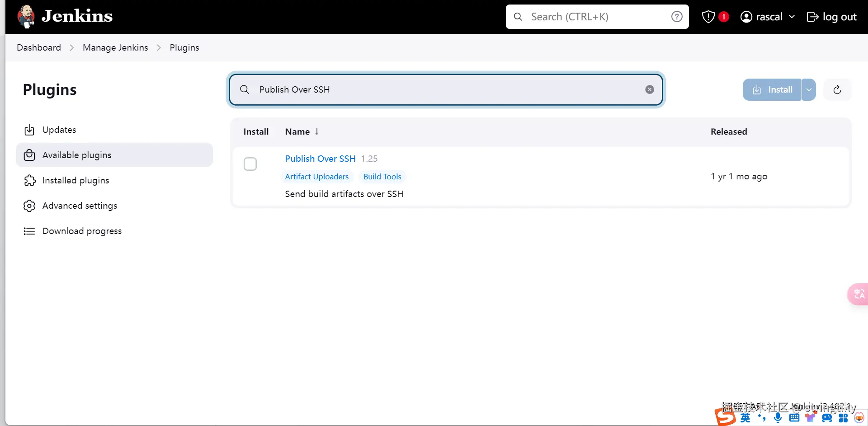Viewport: 868px width, 426px height.
Task: Click the version number 1.25
Action: (x=369, y=159)
